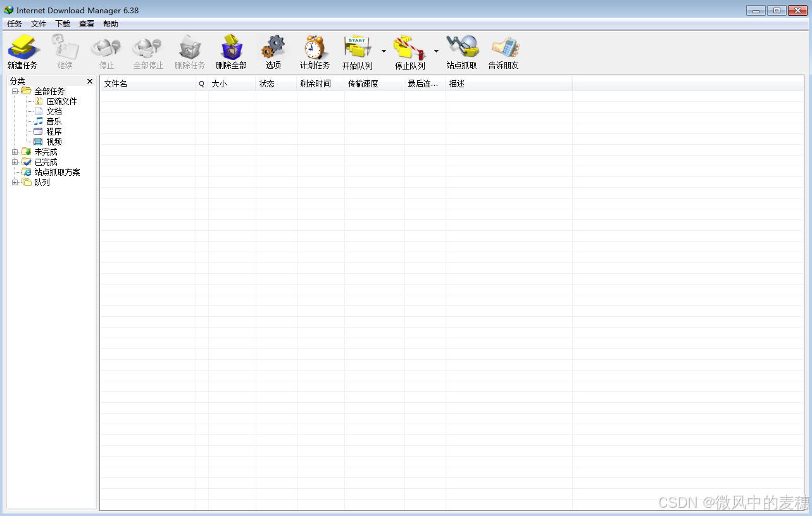The height and width of the screenshot is (516, 812).
Task: Expand the 未完成 tree node
Action: (x=15, y=152)
